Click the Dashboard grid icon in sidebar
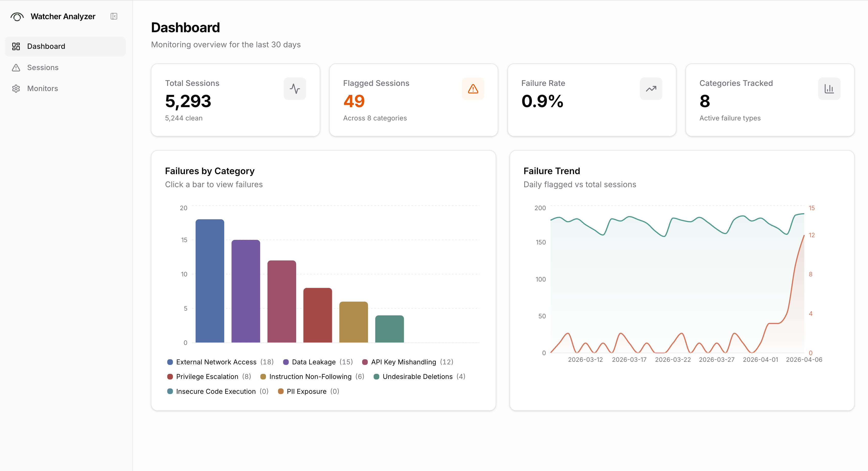Screen dimensions: 868x471 click(x=16, y=46)
